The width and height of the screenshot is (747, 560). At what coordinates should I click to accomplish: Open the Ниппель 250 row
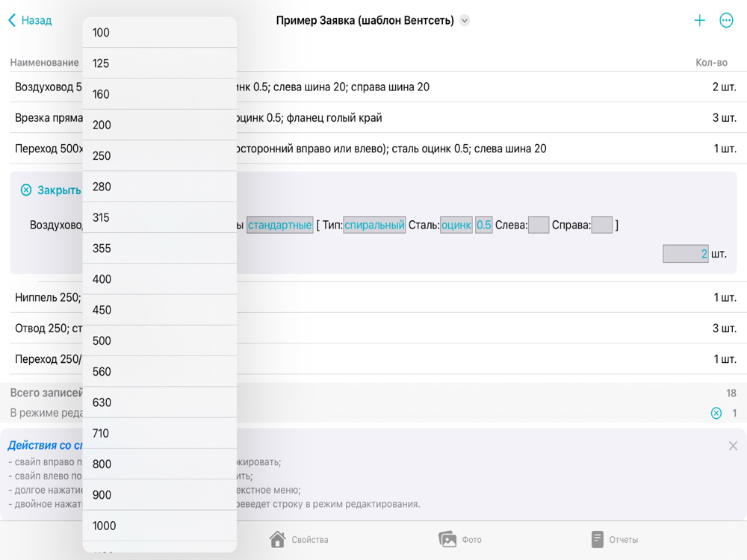373,298
